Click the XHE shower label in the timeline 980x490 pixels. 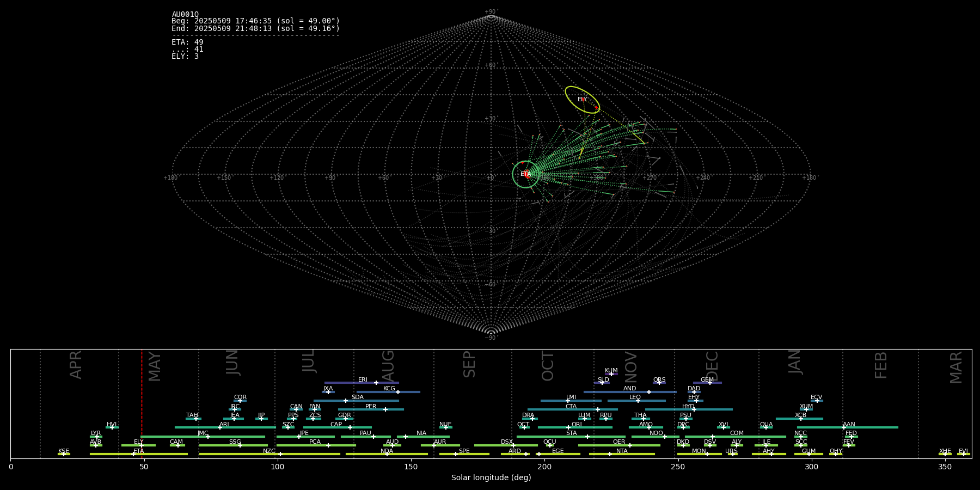pyautogui.click(x=945, y=451)
